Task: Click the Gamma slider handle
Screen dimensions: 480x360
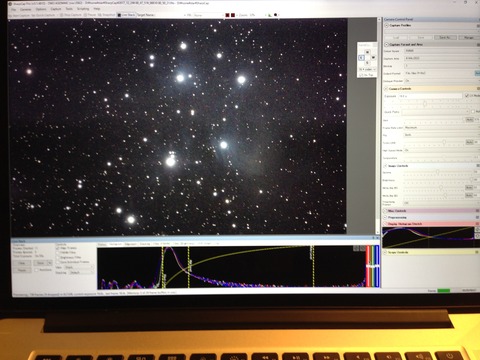Action: pos(438,172)
